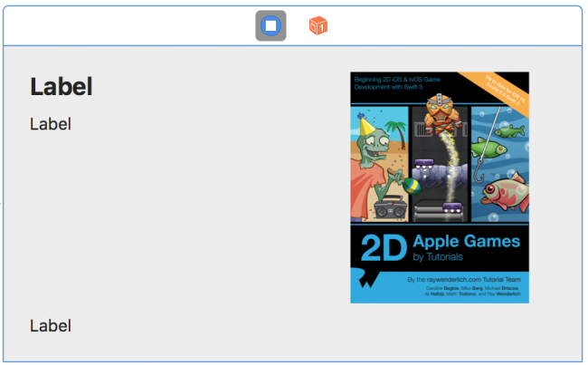
Task: Click the red fish illustration
Action: 505,193
